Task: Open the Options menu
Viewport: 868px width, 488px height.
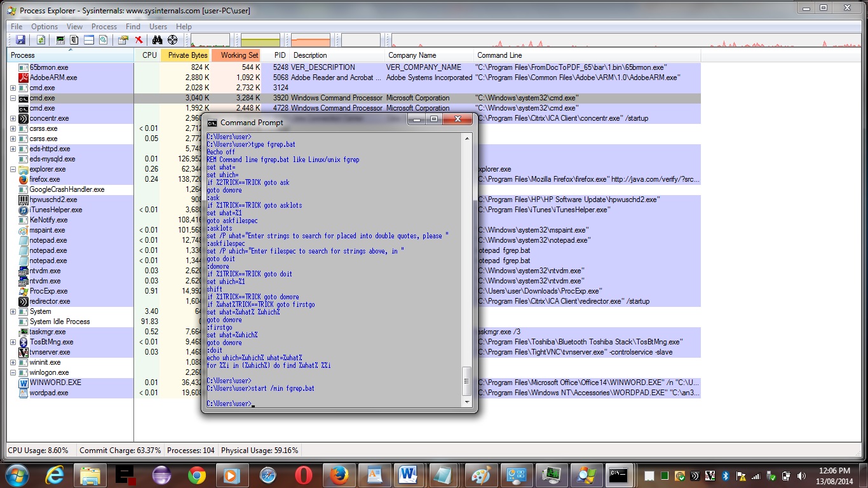Action: 44,27
